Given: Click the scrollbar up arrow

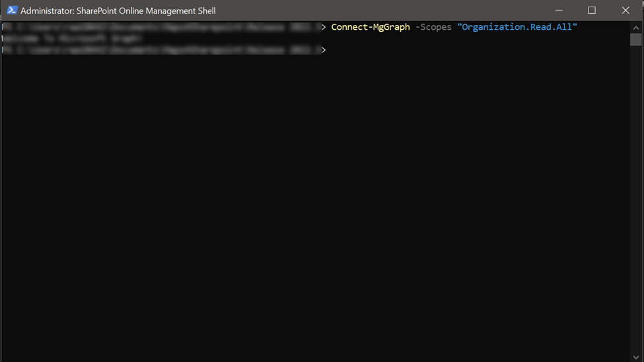Looking at the screenshot, I should pyautogui.click(x=636, y=28).
